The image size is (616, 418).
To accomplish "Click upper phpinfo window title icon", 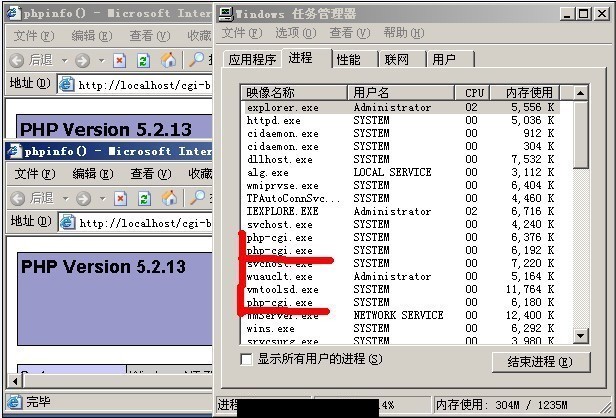I will [x=14, y=13].
